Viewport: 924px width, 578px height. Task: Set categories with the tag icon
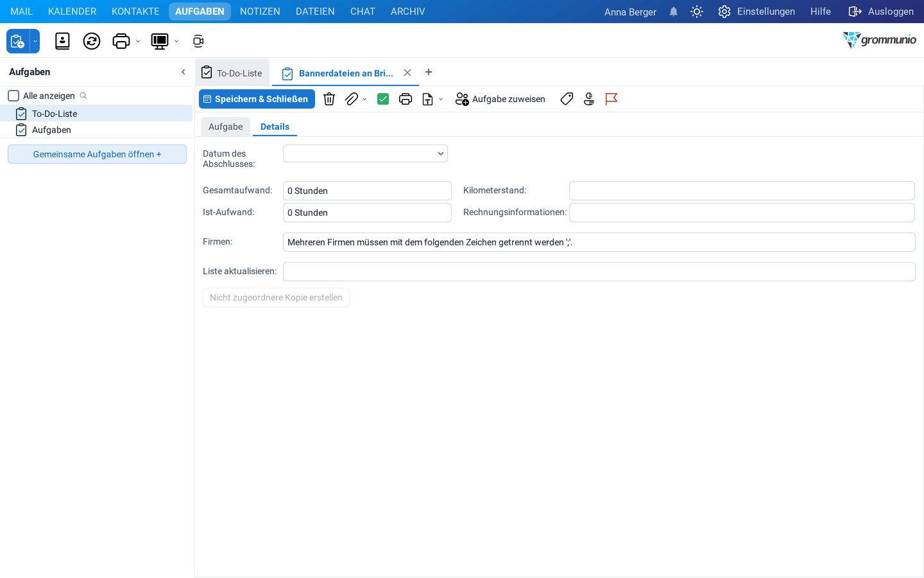[x=567, y=99]
